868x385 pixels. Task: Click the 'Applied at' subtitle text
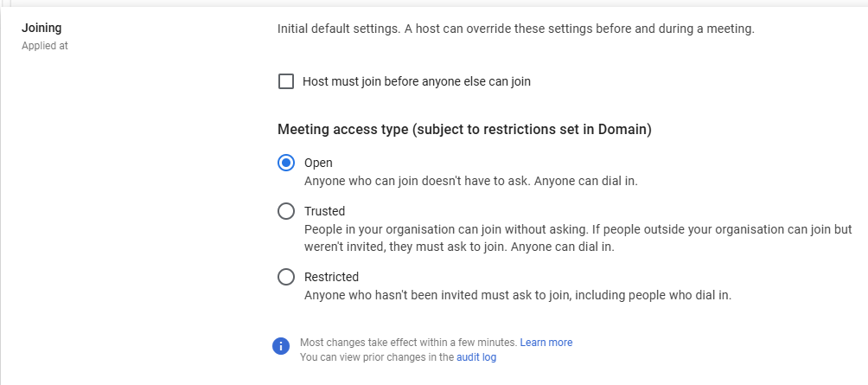pyautogui.click(x=45, y=46)
